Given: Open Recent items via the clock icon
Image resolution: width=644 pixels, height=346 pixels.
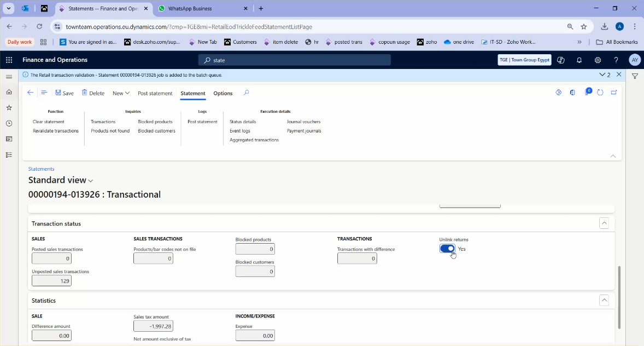Looking at the screenshot, I should click(x=8, y=123).
